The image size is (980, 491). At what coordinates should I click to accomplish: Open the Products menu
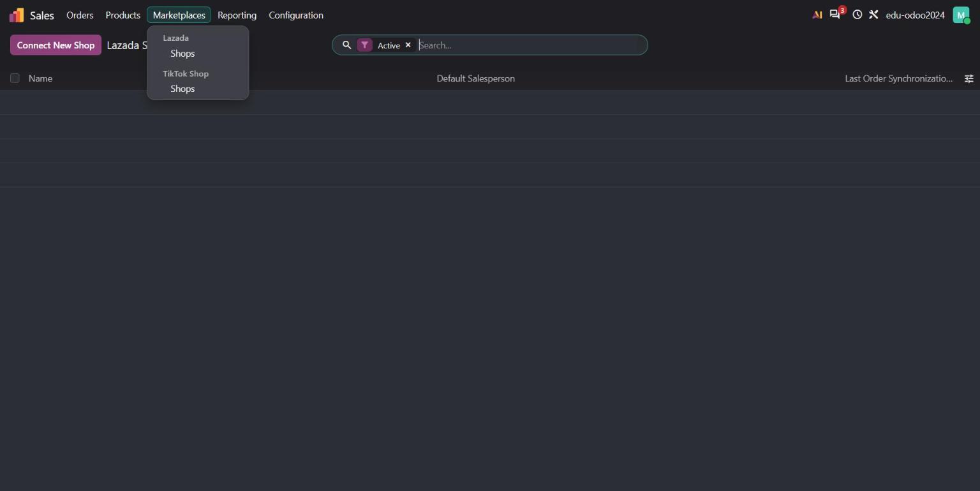point(122,15)
